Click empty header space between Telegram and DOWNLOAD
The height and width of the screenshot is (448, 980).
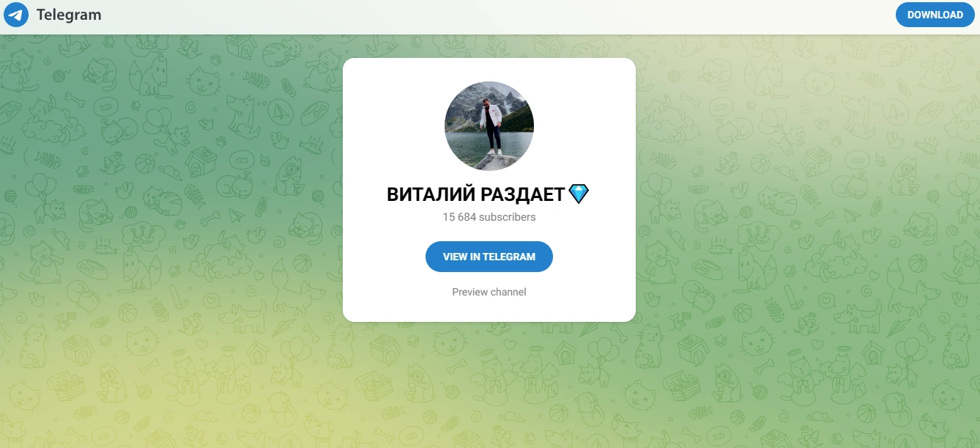498,15
